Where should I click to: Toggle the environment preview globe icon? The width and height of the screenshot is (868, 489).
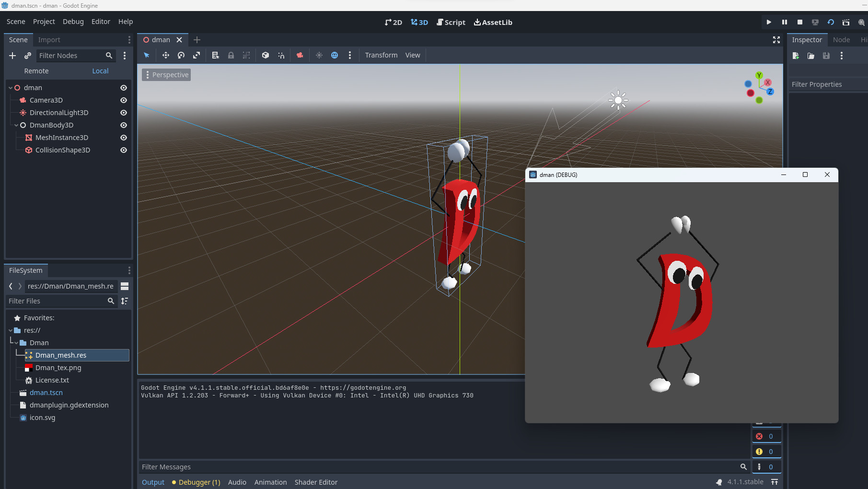335,55
